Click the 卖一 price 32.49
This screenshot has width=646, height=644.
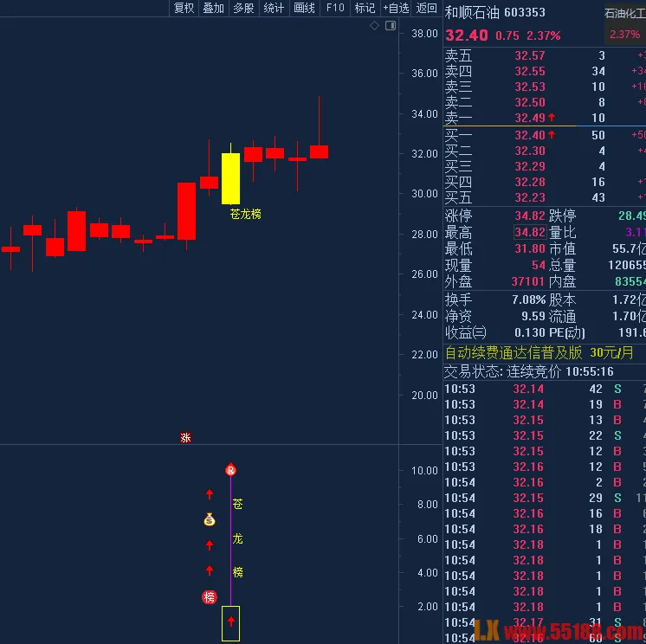point(530,118)
